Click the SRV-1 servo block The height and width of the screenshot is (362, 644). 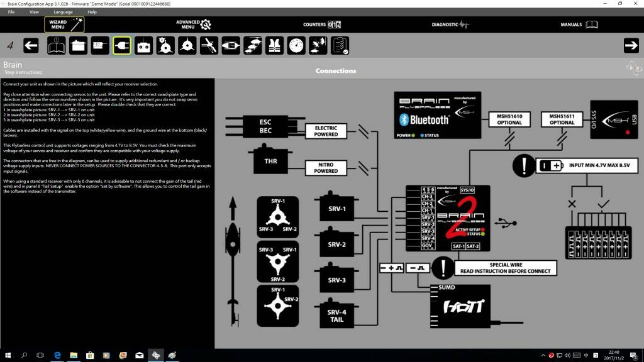pyautogui.click(x=336, y=207)
